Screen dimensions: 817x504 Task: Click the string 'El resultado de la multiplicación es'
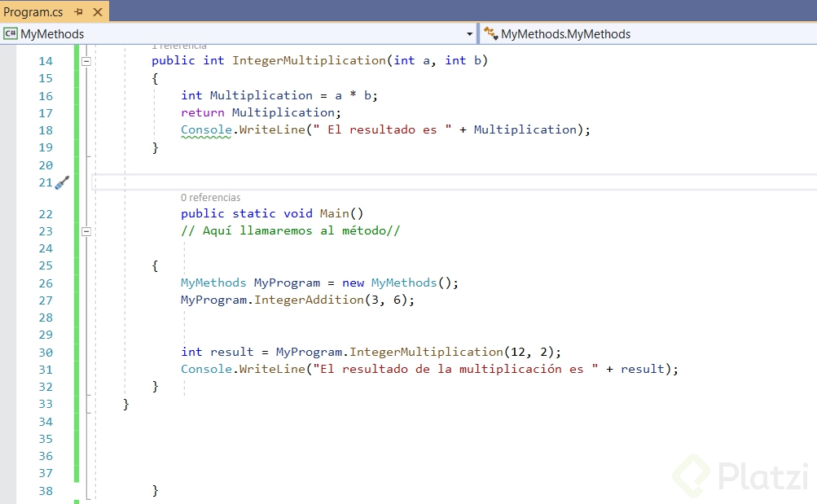click(455, 369)
